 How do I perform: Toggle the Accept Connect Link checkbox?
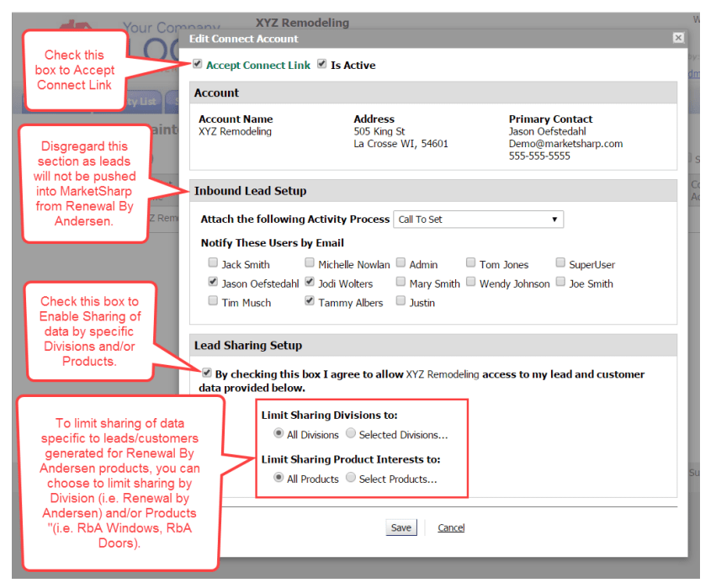tap(197, 64)
